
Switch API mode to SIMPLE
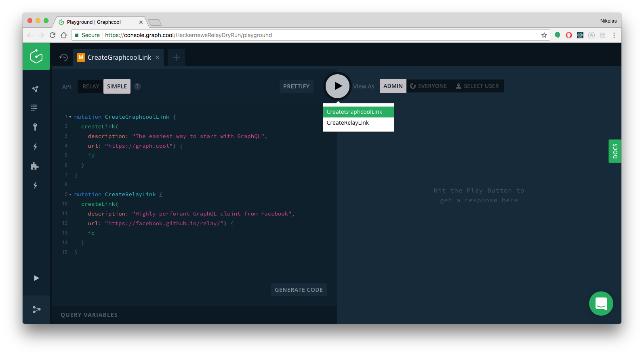117,86
